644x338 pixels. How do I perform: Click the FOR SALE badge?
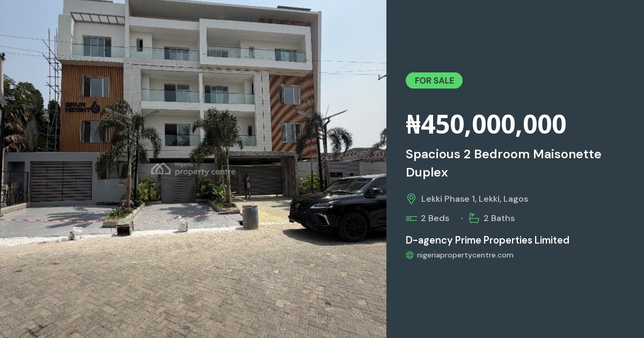coord(434,80)
